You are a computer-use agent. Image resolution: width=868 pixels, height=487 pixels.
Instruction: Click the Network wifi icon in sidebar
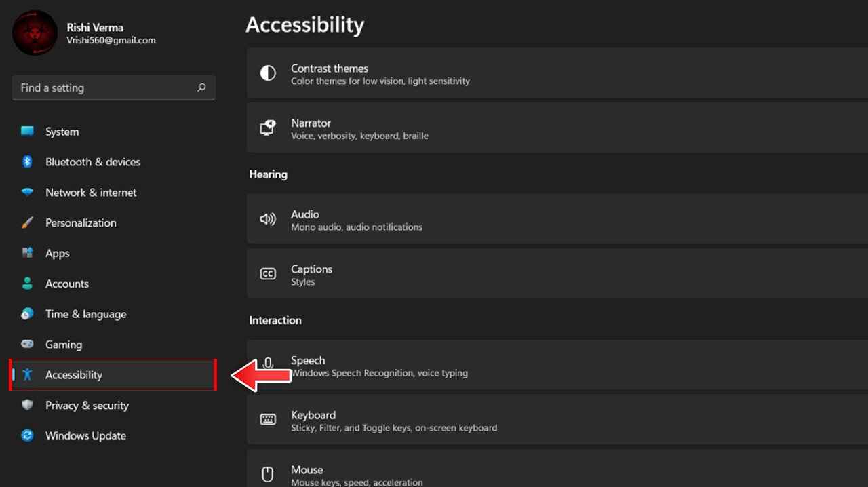pyautogui.click(x=27, y=192)
